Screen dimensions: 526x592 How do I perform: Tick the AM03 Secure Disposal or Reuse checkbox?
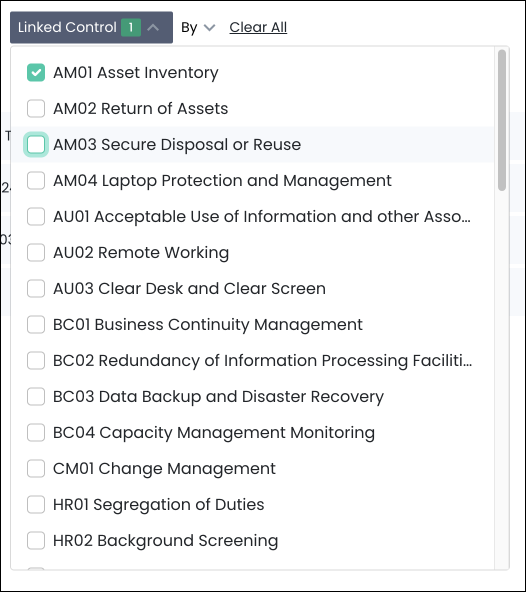(x=36, y=145)
